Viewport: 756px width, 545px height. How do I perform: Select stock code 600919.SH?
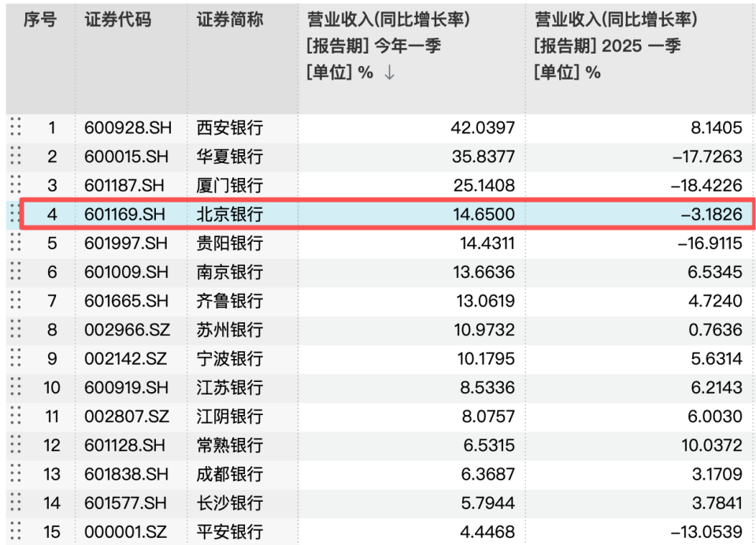click(x=126, y=387)
